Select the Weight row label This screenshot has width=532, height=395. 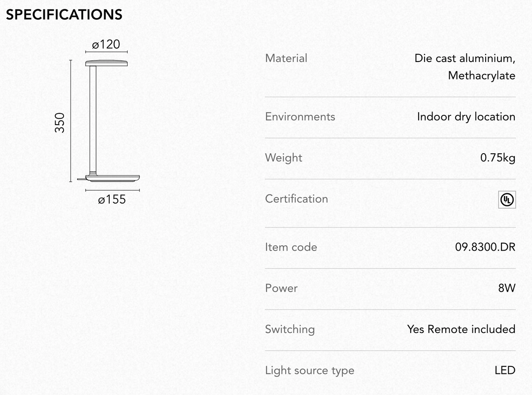[x=284, y=158]
